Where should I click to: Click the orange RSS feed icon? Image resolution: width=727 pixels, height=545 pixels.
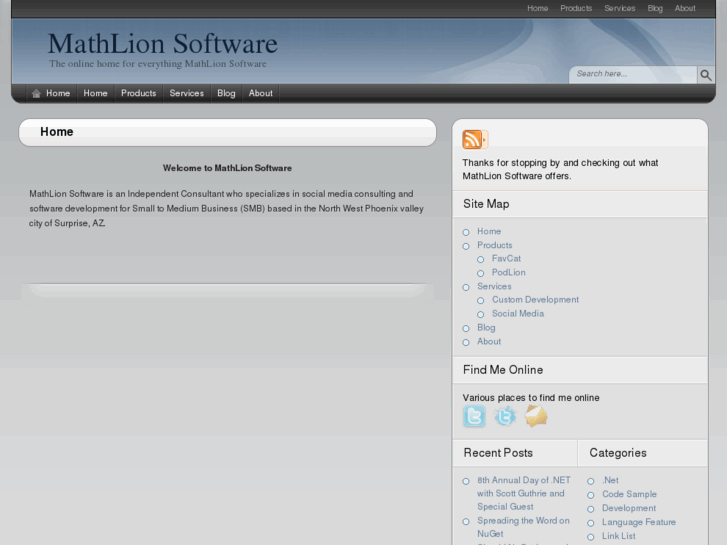coord(475,140)
